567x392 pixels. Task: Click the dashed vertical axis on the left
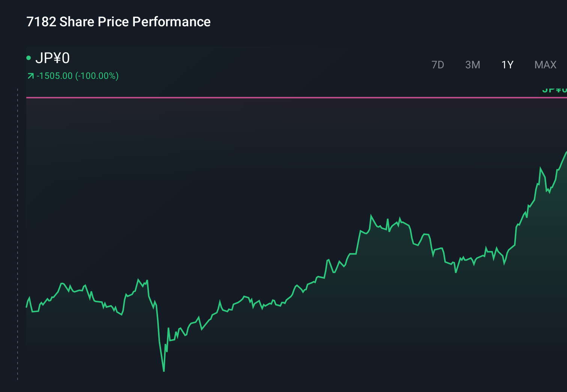click(x=17, y=225)
